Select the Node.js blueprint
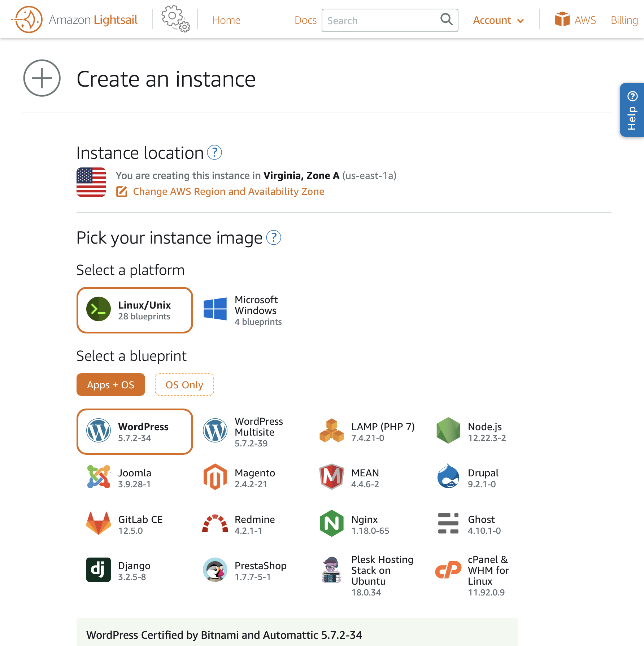Image resolution: width=644 pixels, height=646 pixels. [485, 432]
